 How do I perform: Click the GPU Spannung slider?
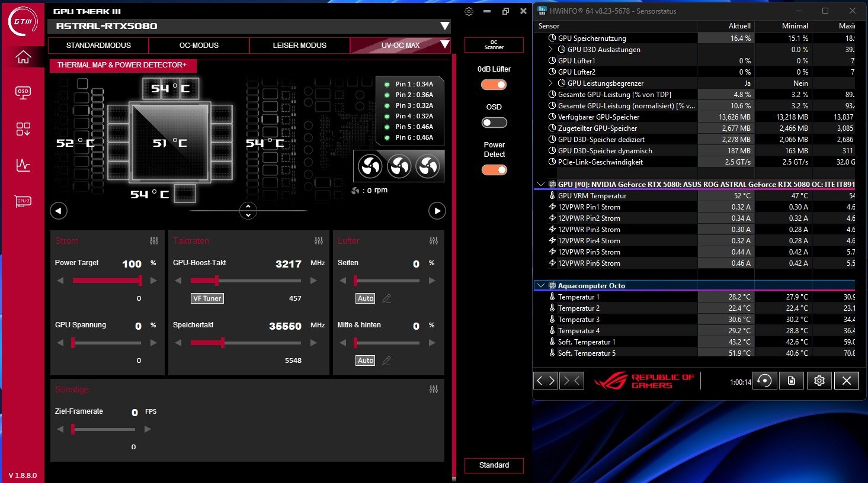(x=107, y=343)
